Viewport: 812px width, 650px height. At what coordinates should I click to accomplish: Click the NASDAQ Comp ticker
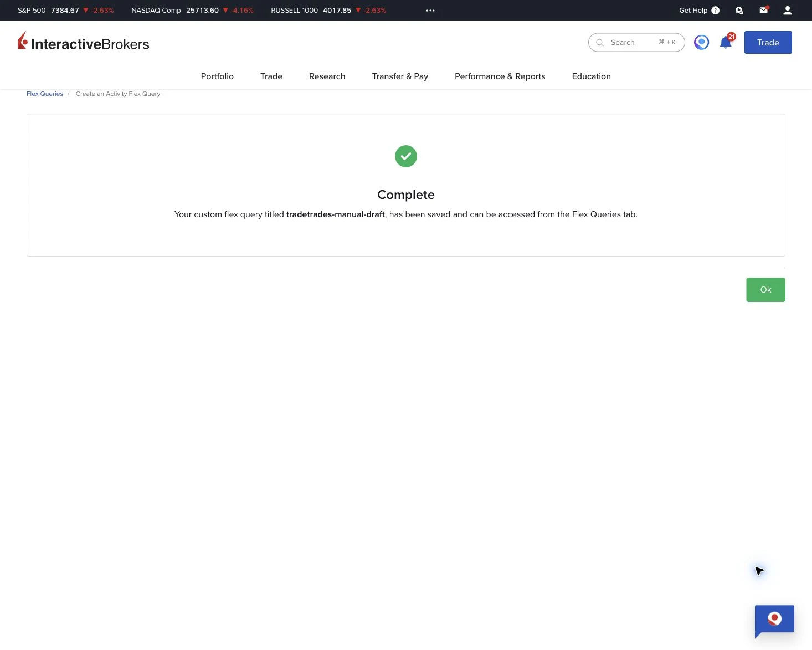[x=192, y=11]
